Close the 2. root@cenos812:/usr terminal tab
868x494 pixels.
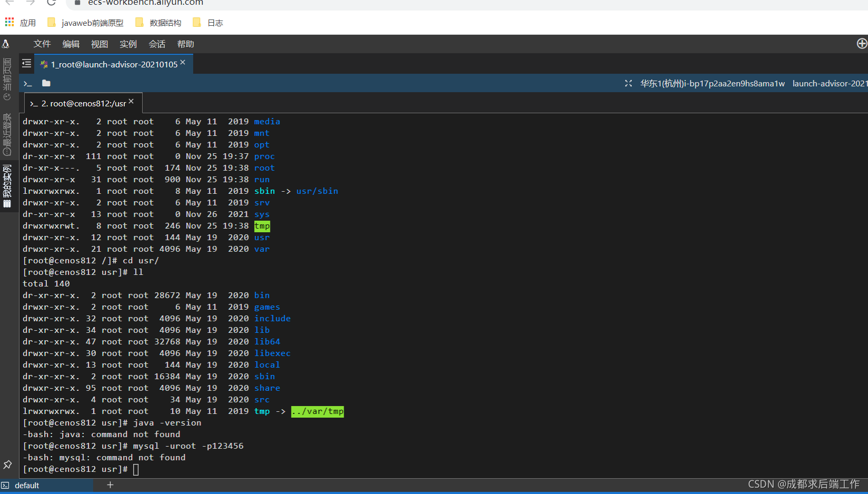(131, 101)
